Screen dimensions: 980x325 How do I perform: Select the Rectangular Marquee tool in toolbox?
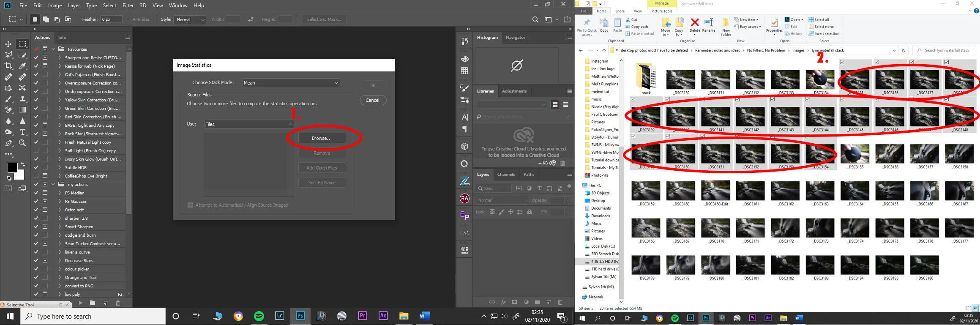pyautogui.click(x=22, y=44)
